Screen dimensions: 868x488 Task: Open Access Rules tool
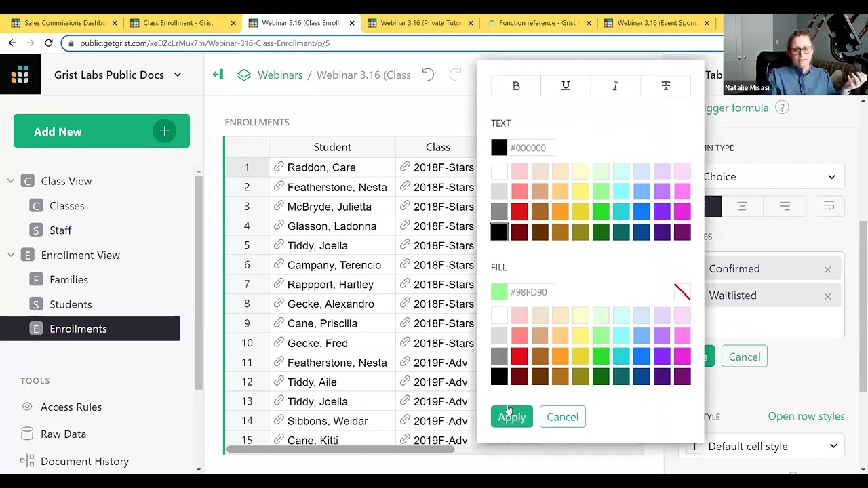(71, 407)
